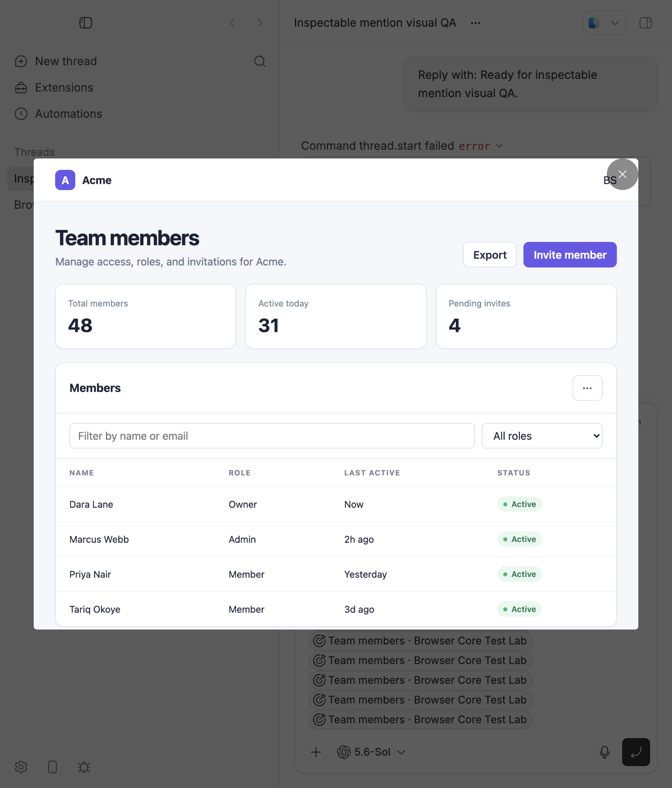Go forward with the right arrow
672x788 pixels.
pyautogui.click(x=260, y=23)
